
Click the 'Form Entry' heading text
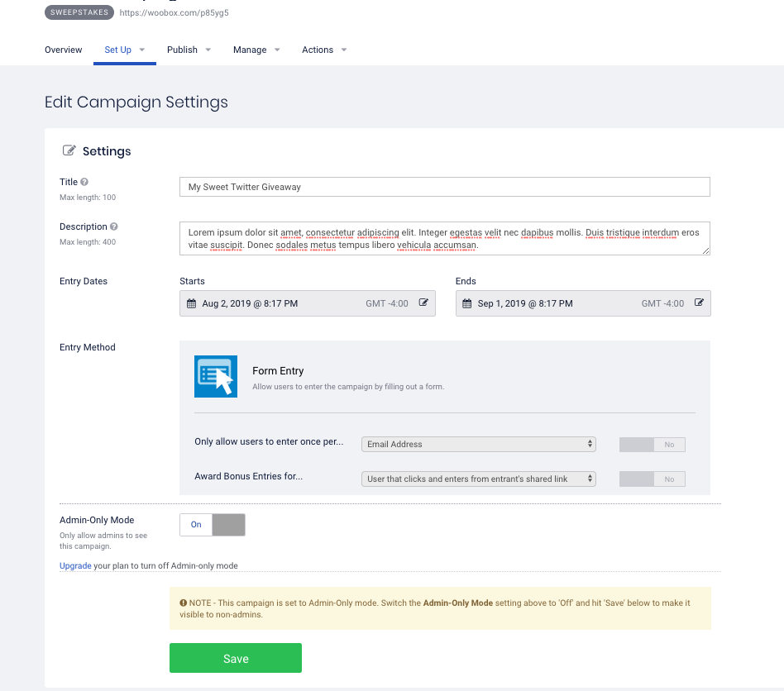coord(278,371)
